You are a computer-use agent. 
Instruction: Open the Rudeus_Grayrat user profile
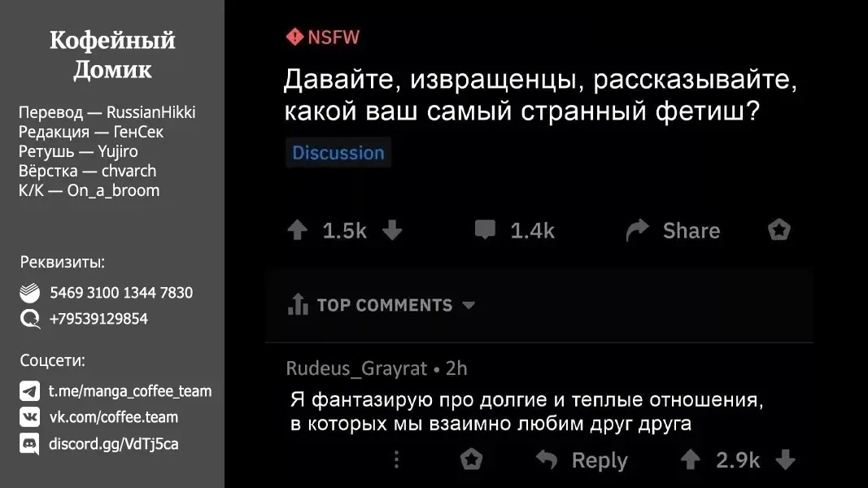pos(356,368)
